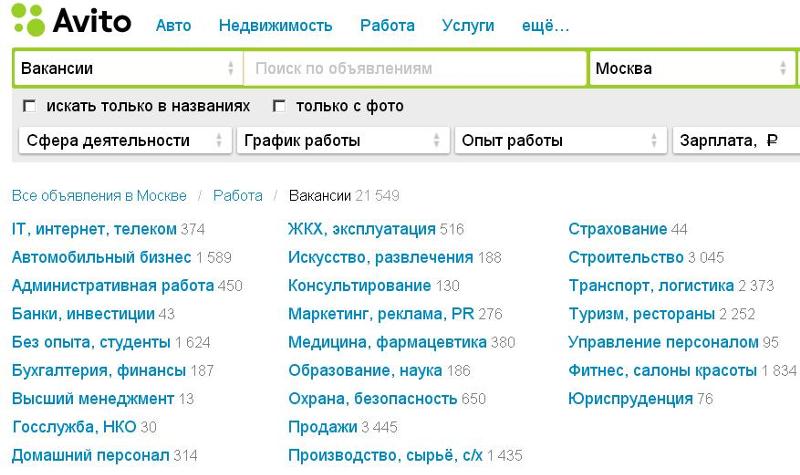Open Страхование category

point(618,229)
